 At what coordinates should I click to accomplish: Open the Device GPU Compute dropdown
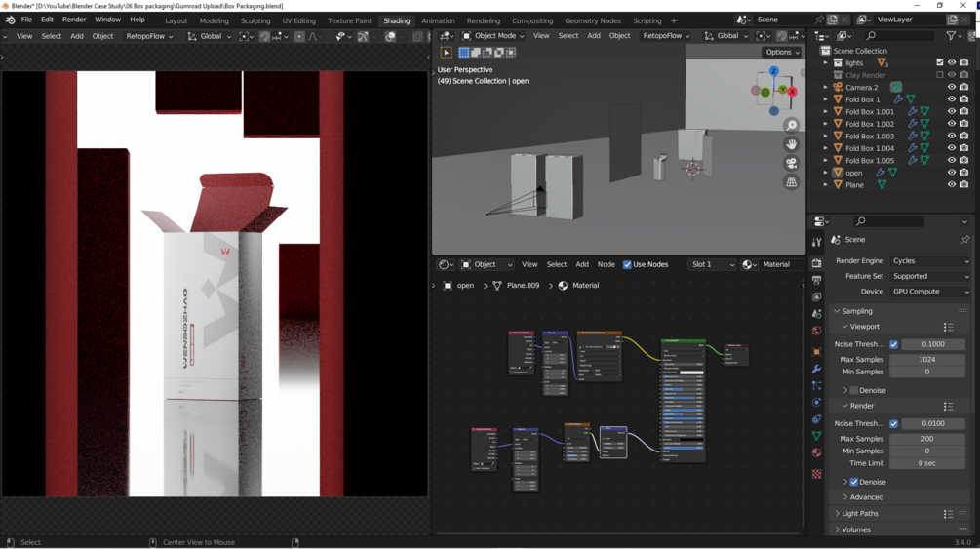pyautogui.click(x=930, y=292)
